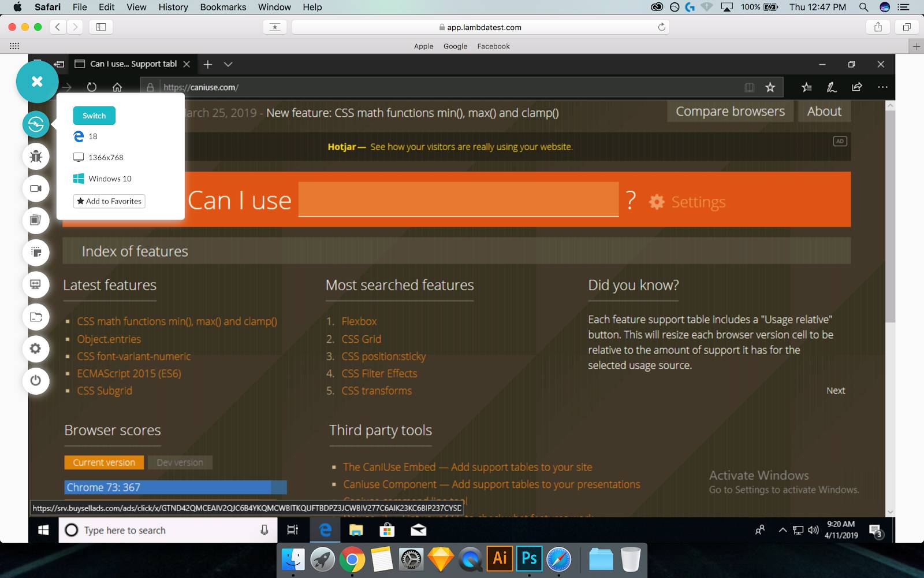Click the Switch button

tap(94, 116)
